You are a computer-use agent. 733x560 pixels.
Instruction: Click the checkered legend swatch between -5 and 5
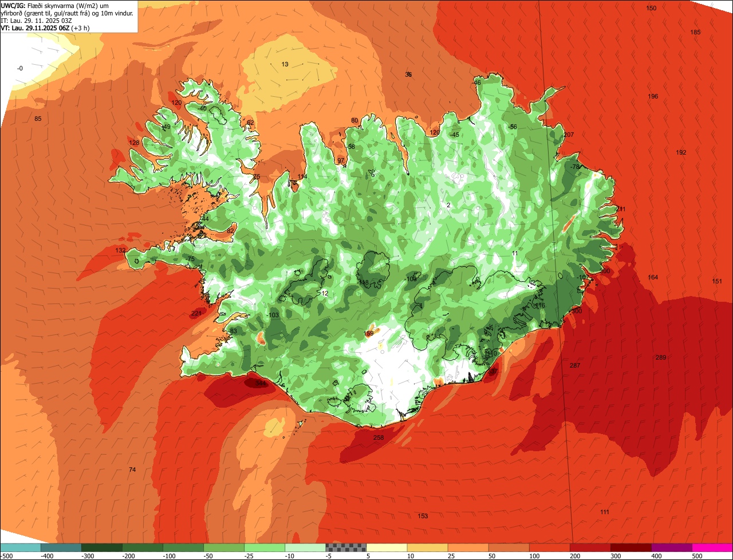tap(346, 547)
